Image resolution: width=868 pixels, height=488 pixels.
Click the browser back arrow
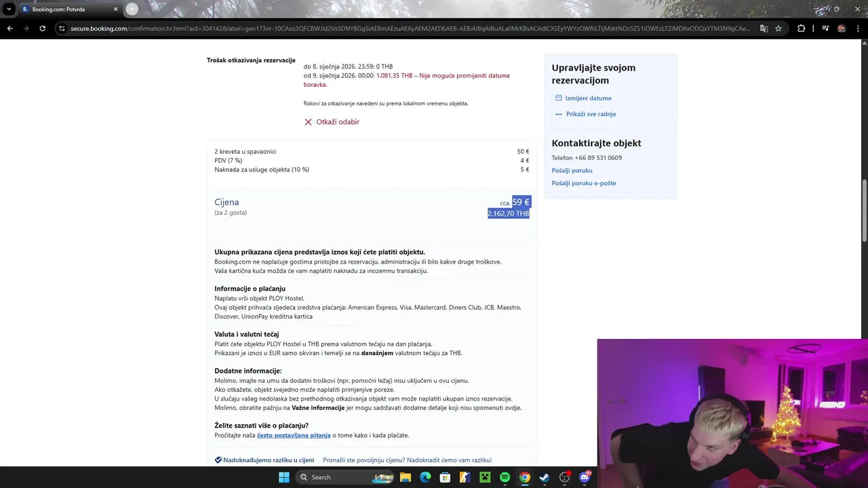click(x=9, y=28)
